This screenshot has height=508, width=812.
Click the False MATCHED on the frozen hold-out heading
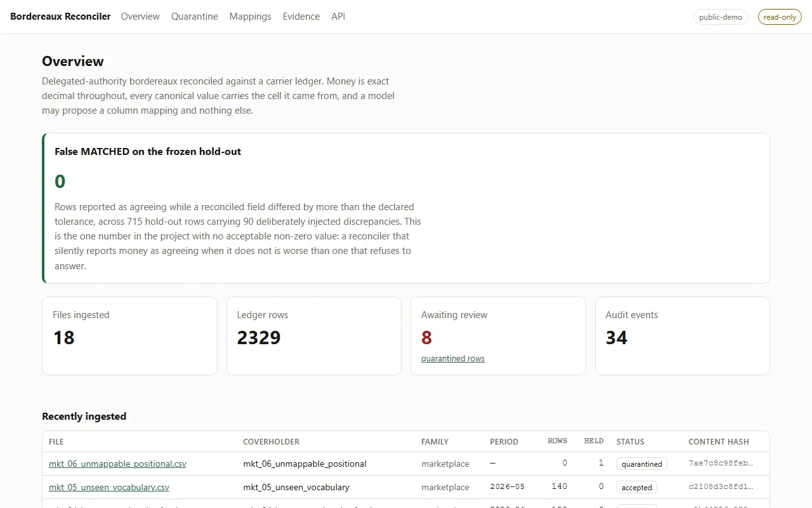point(148,152)
